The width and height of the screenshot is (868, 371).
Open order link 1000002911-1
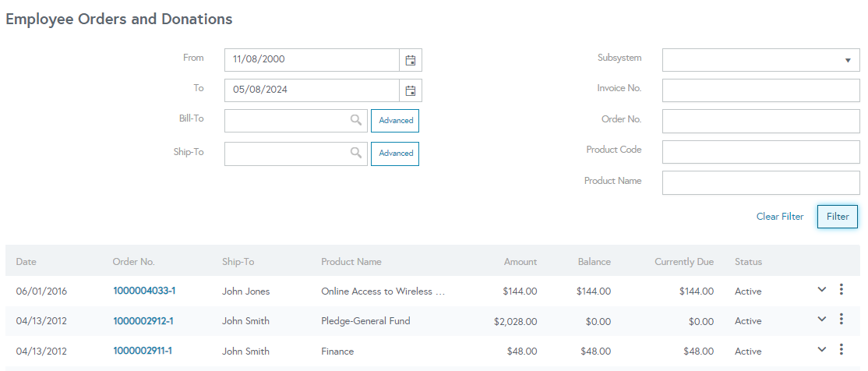point(143,351)
